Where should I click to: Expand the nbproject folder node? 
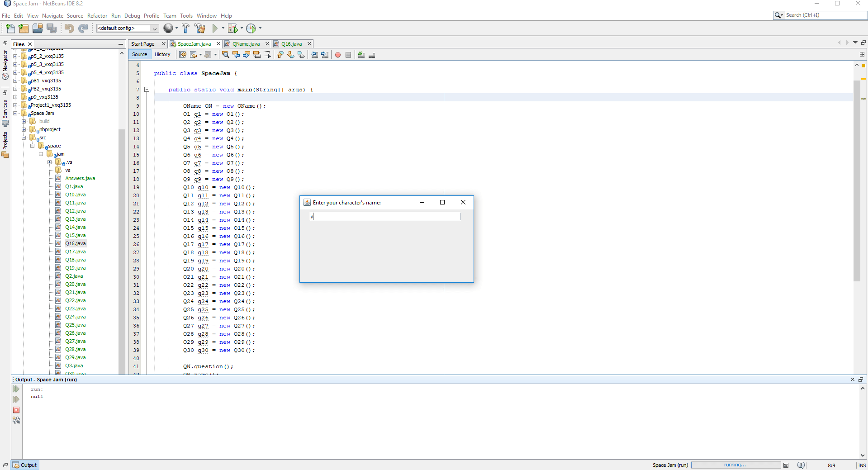click(24, 129)
